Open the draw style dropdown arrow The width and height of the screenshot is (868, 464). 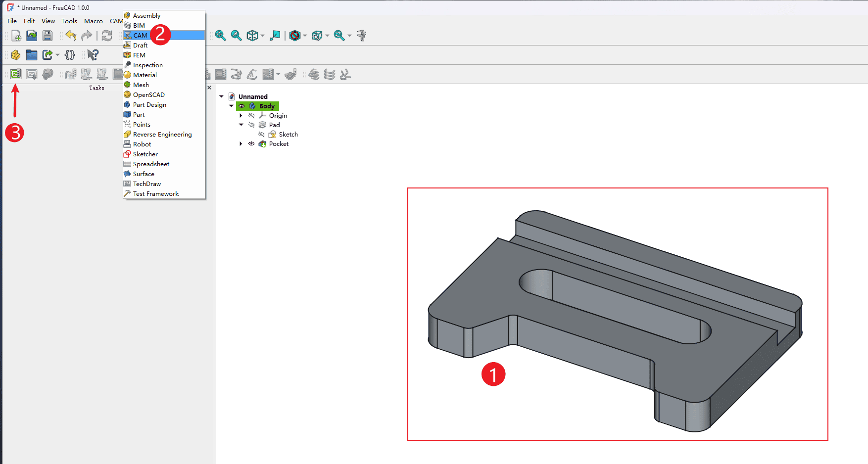tap(305, 36)
